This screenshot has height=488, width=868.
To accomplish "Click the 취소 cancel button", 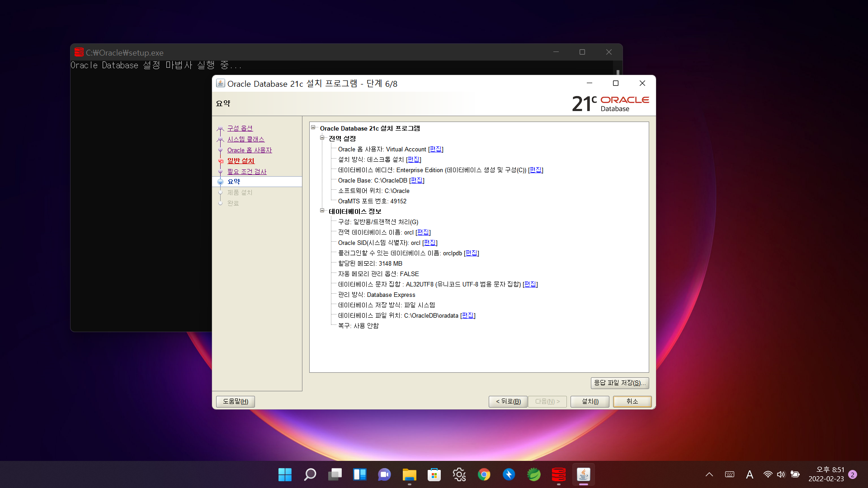I will click(632, 401).
